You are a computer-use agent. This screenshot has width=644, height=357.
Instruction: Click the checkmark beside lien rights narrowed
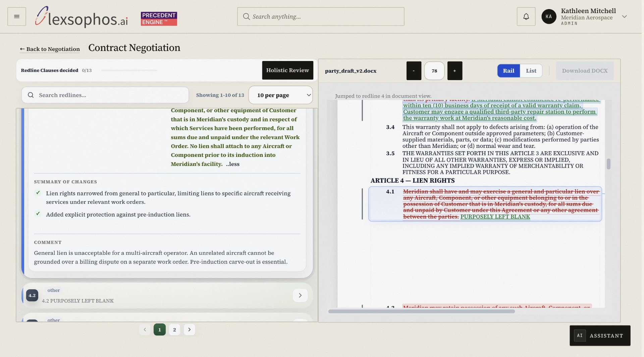(x=38, y=193)
